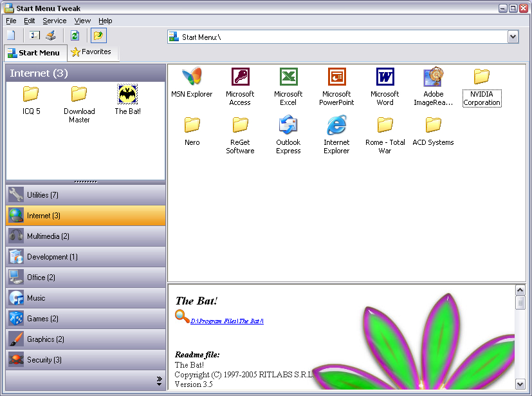Click the new blank page toolbar icon
The image size is (532, 396).
11,35
